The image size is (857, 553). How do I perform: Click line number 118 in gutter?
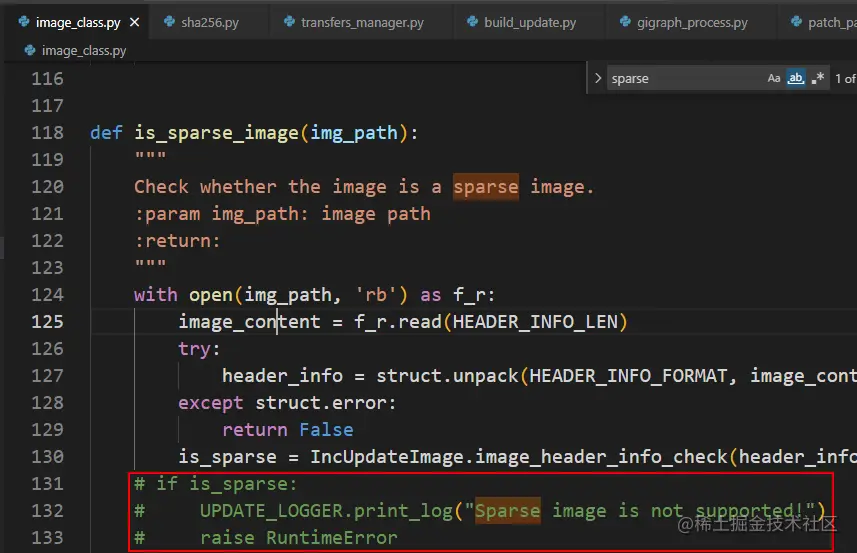tap(48, 133)
